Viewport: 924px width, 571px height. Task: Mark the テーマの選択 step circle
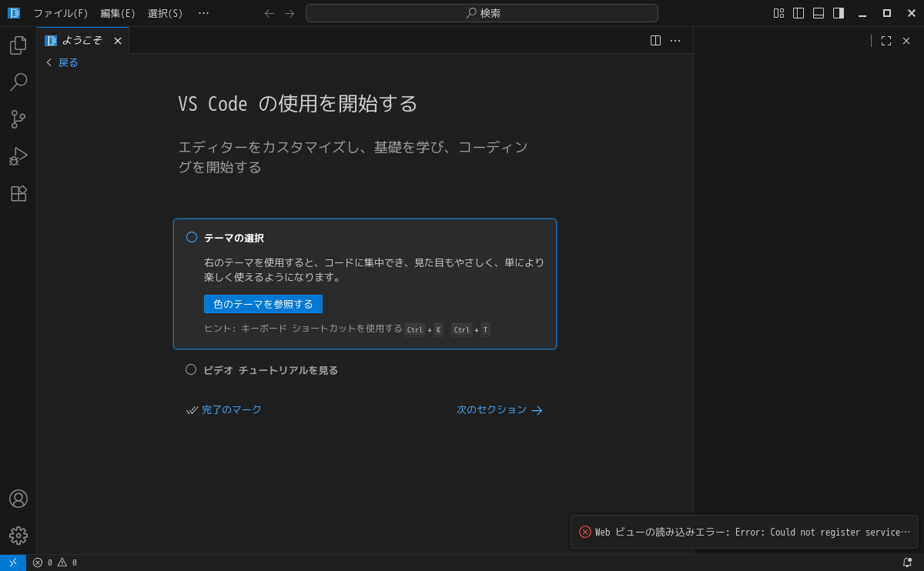192,237
